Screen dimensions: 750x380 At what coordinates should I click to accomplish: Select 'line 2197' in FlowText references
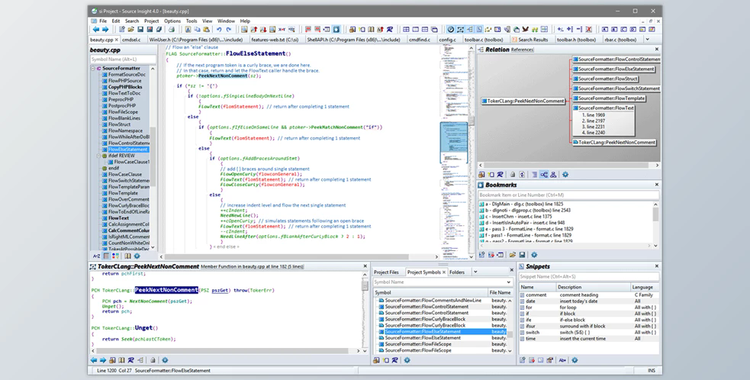pyautogui.click(x=593, y=121)
